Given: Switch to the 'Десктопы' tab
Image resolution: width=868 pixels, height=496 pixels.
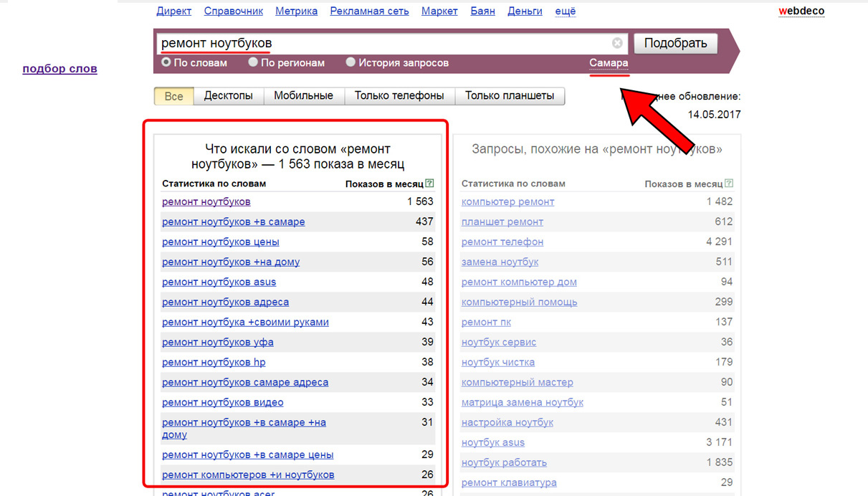Looking at the screenshot, I should coord(228,96).
